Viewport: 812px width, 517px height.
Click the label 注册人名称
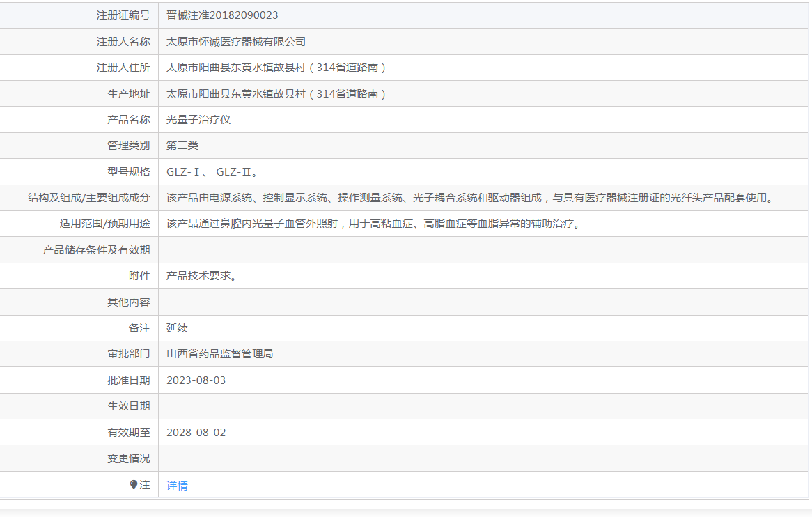(123, 41)
